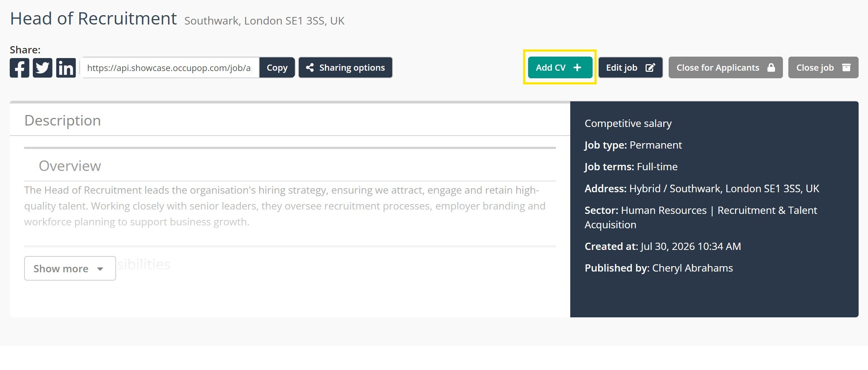Share job on LinkedIn
This screenshot has width=868, height=370.
tap(66, 68)
